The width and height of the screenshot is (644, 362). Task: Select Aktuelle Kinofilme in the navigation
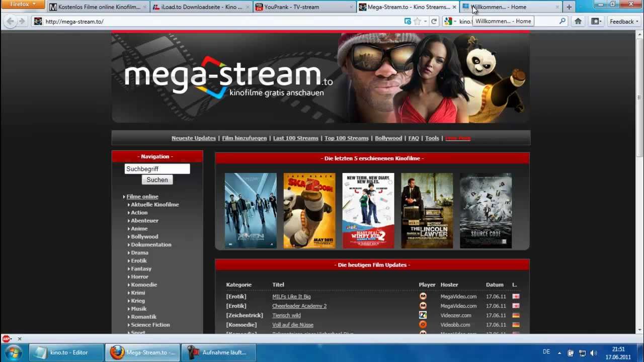pos(155,205)
